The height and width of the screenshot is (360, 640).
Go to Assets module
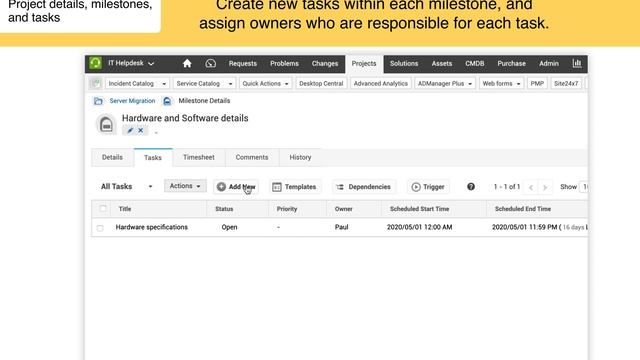tap(442, 63)
